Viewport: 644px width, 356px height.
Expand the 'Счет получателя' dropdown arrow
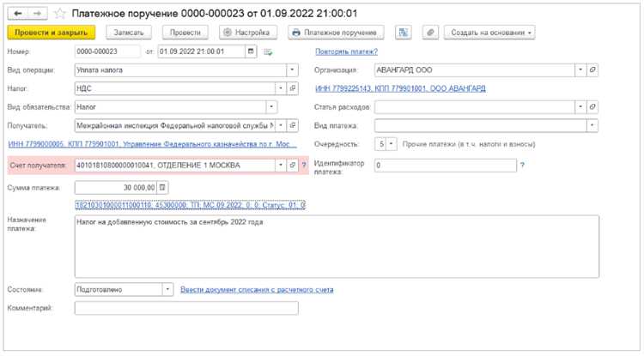point(281,166)
